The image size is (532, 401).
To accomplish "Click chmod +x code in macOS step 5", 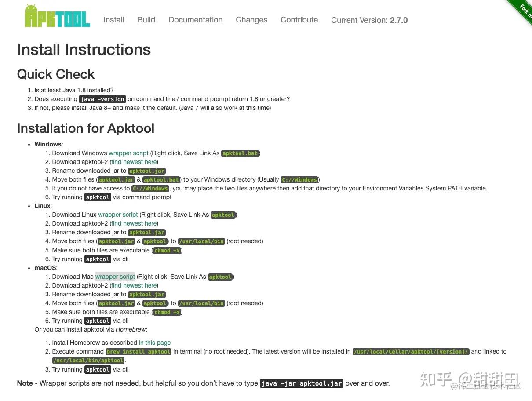I will click(x=167, y=312).
